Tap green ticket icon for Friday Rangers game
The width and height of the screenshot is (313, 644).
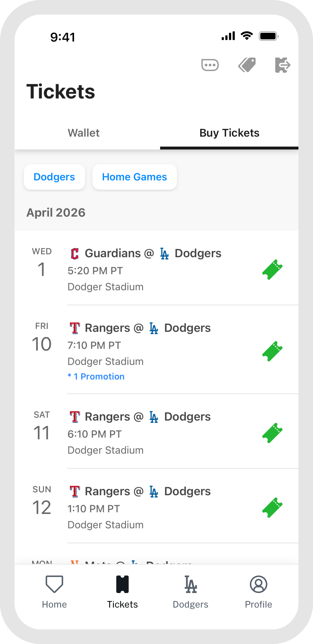(x=272, y=351)
